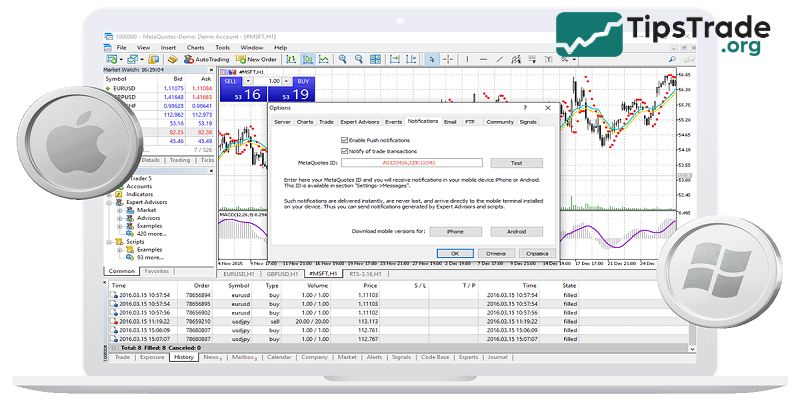Screen dimensions: 800x400
Task: Select the candlestick chart icon
Action: (x=308, y=59)
